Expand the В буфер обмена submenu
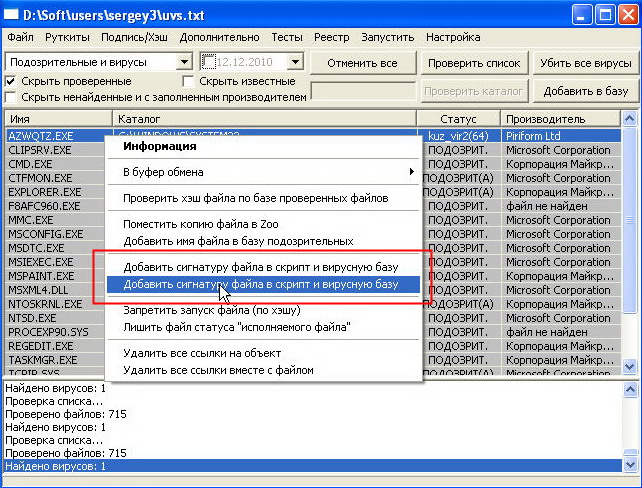This screenshot has width=642, height=488. (x=264, y=172)
